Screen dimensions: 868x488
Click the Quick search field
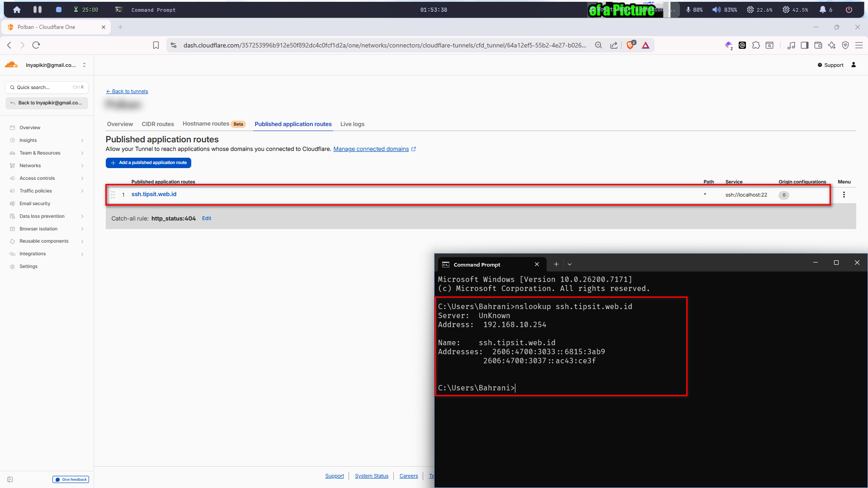pos(47,87)
